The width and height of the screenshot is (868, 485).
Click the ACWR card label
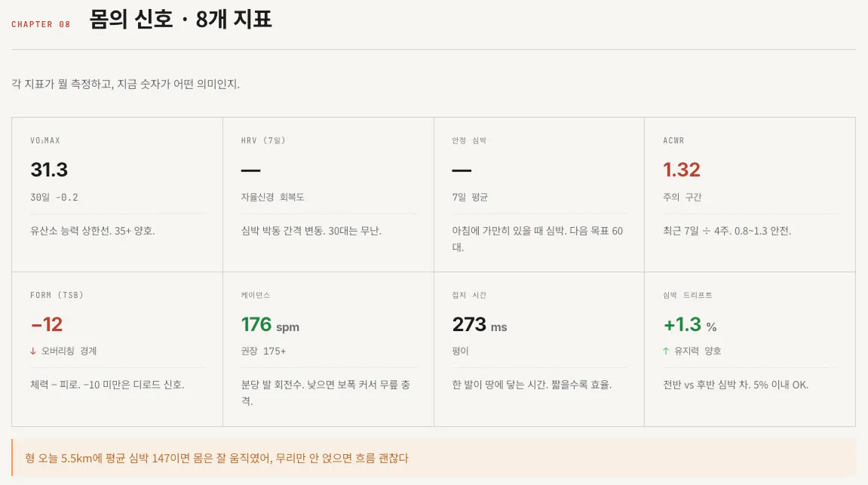(673, 140)
